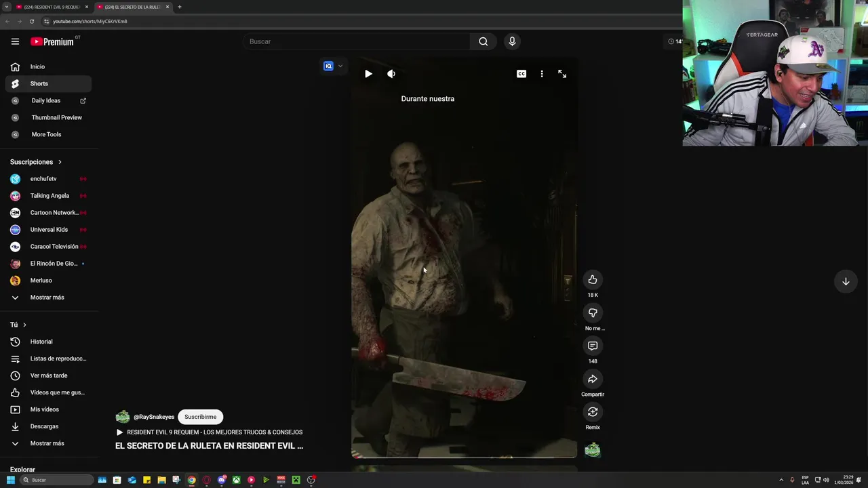Screen dimensions: 868x488
Task: Open Caracol Televisión channel
Action: point(47,247)
